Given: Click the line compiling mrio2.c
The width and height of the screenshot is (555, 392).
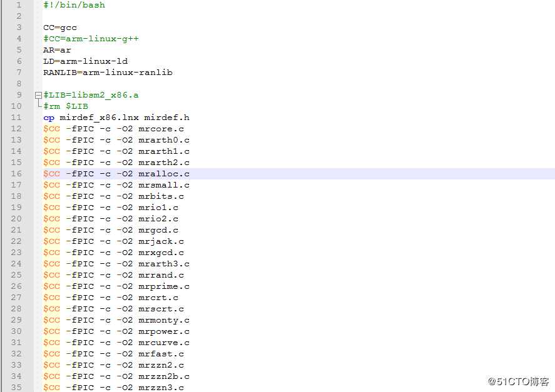Looking at the screenshot, I should point(110,219).
